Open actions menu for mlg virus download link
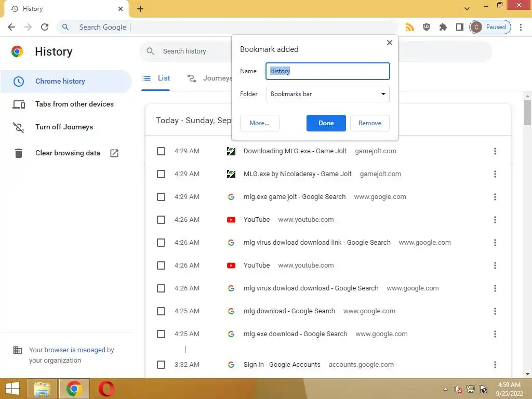Image resolution: width=532 pixels, height=399 pixels. 495,243
